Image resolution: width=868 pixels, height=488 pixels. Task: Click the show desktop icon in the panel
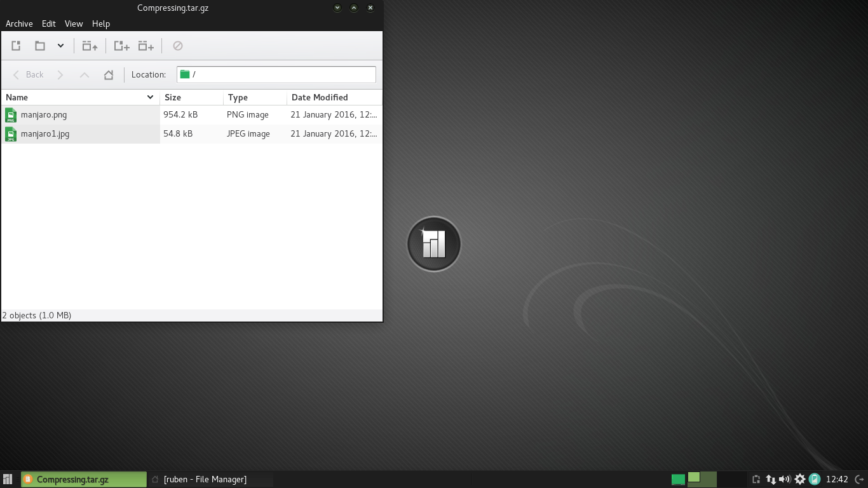click(678, 479)
